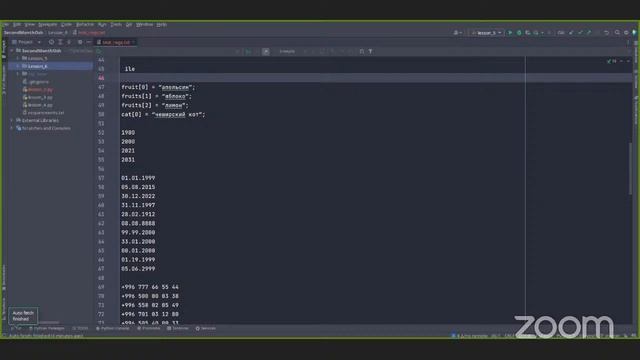The height and width of the screenshot is (360, 640).
Task: Collapse the SecondMonthOsh root folder
Action: 12,51
